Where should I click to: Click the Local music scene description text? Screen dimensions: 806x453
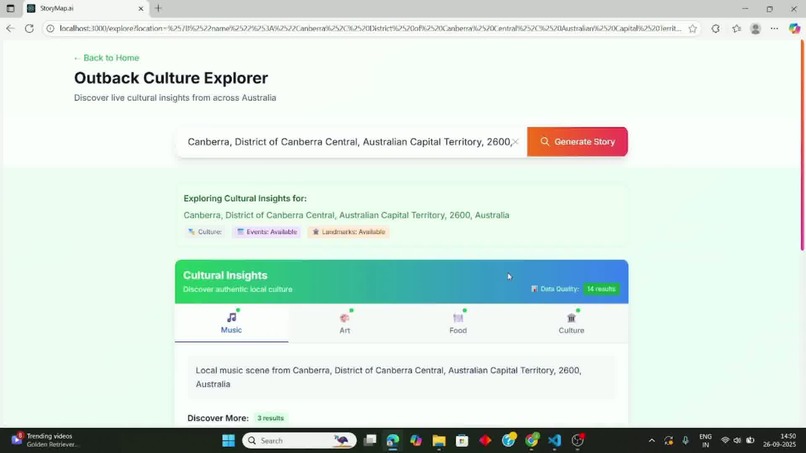click(x=388, y=377)
